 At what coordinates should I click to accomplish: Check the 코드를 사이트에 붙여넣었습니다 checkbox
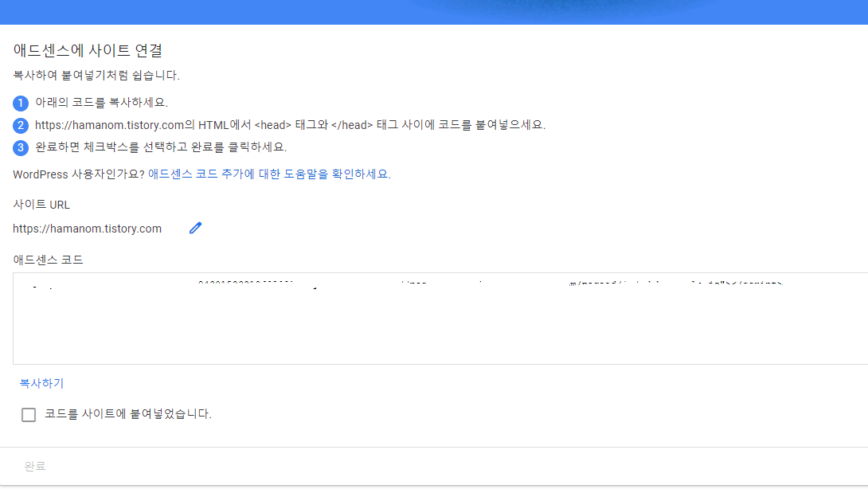[29, 415]
